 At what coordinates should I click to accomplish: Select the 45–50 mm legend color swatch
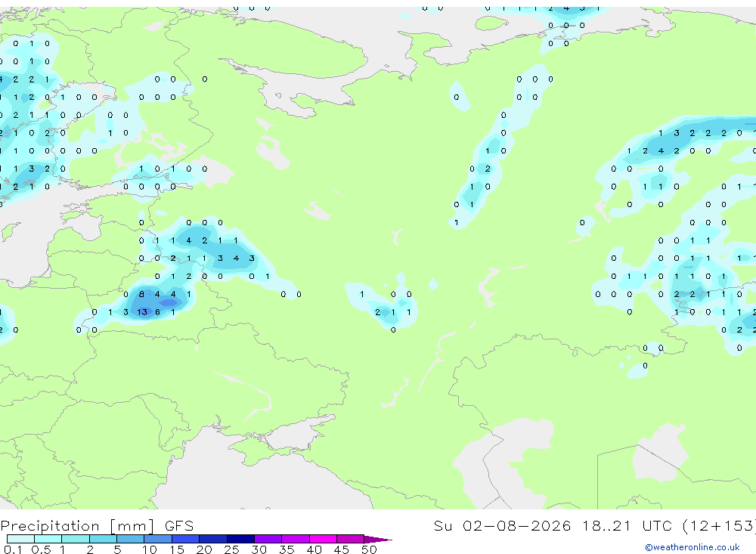[351, 539]
